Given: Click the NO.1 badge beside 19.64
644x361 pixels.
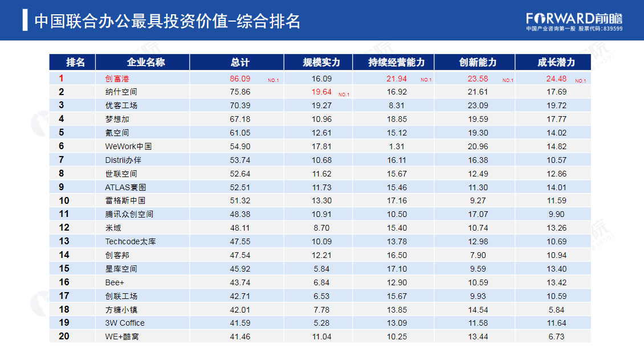Looking at the screenshot, I should (344, 94).
